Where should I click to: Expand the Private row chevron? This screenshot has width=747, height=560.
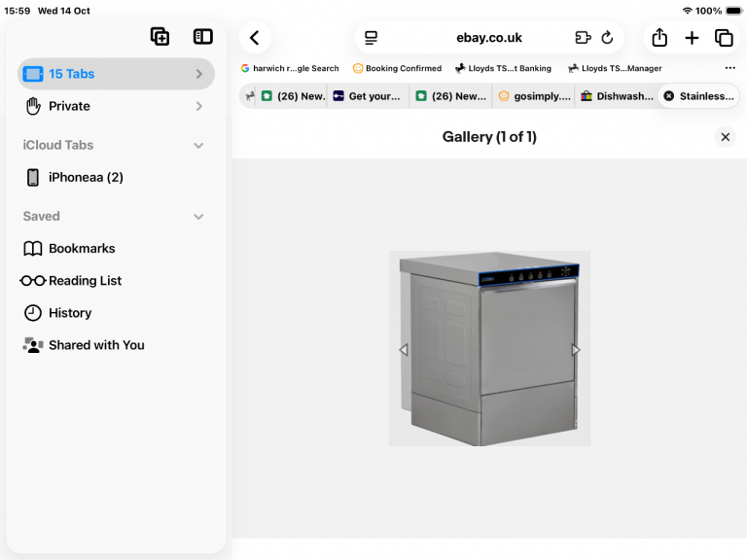pyautogui.click(x=199, y=106)
